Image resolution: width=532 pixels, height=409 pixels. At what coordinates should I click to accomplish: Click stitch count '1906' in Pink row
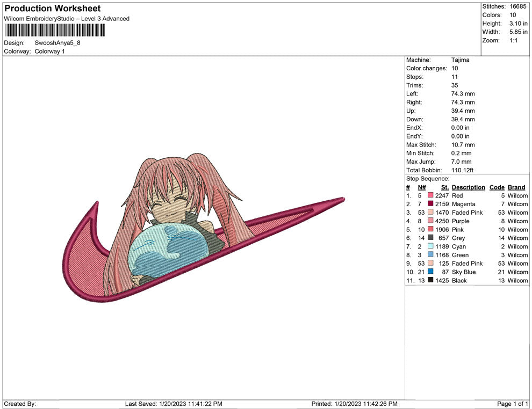[x=442, y=229]
